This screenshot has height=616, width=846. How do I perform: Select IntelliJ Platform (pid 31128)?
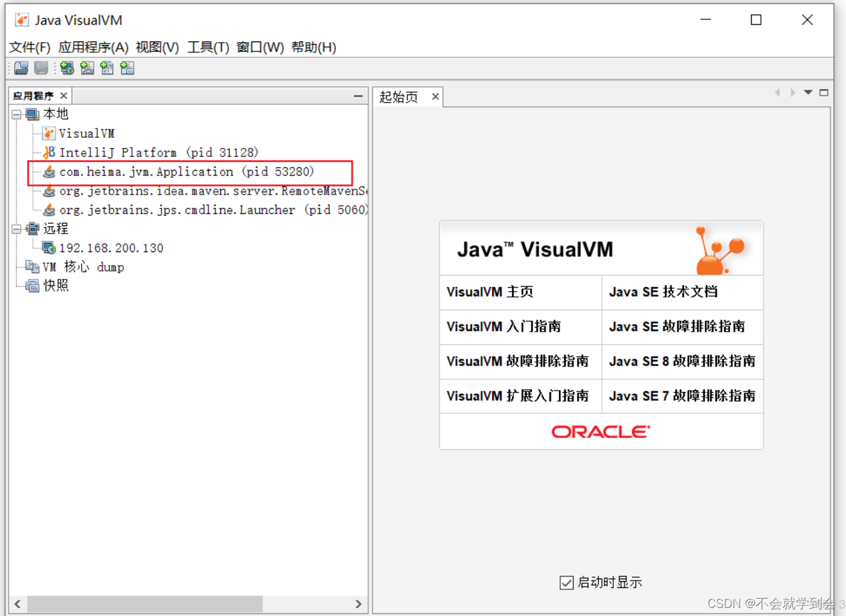(x=159, y=152)
